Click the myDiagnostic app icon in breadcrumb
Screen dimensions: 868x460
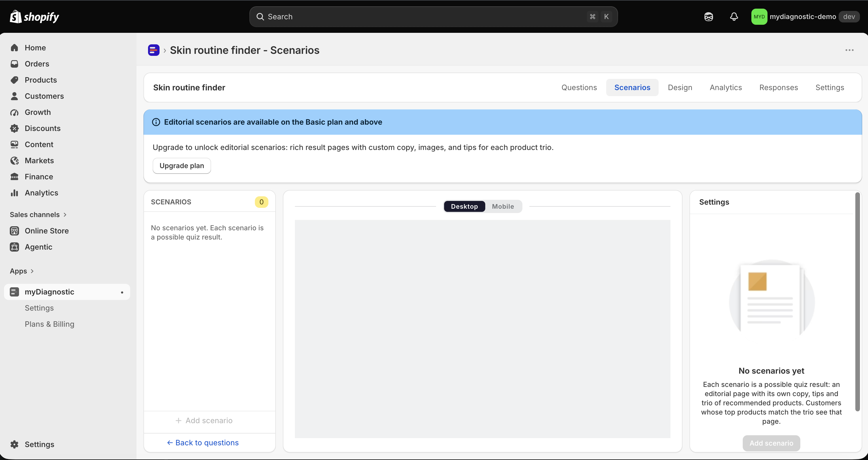click(154, 50)
